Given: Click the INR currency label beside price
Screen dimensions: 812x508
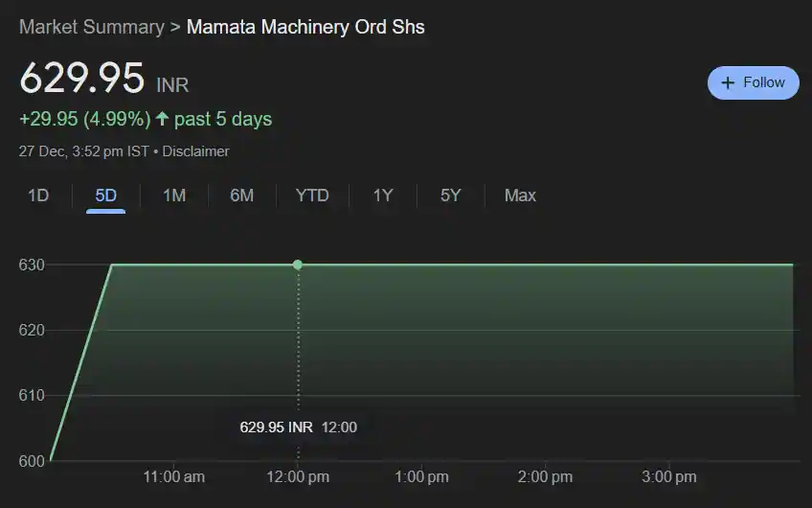Looking at the screenshot, I should (x=172, y=85).
